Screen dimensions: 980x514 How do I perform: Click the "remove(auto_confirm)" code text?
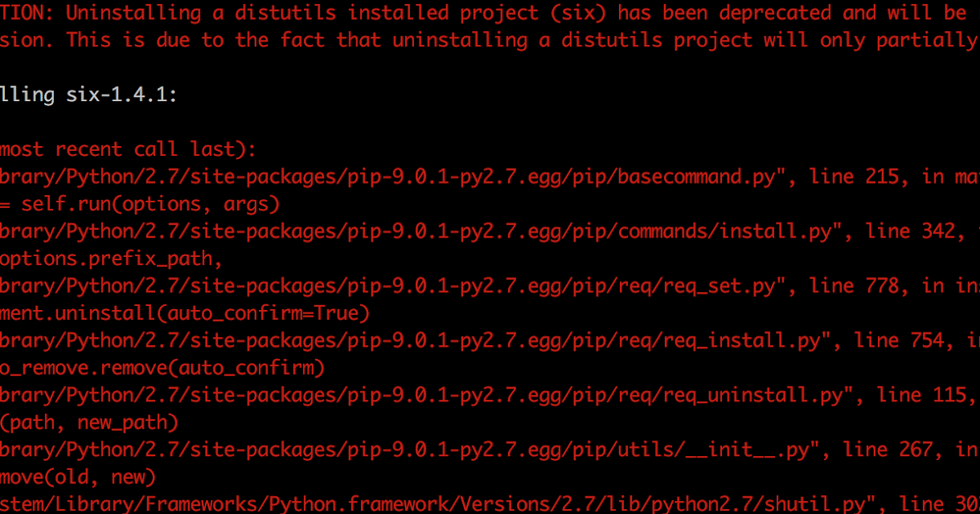point(197,368)
